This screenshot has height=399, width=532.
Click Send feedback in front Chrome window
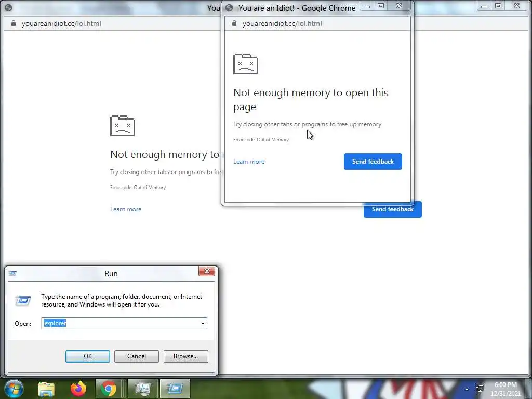pos(373,162)
